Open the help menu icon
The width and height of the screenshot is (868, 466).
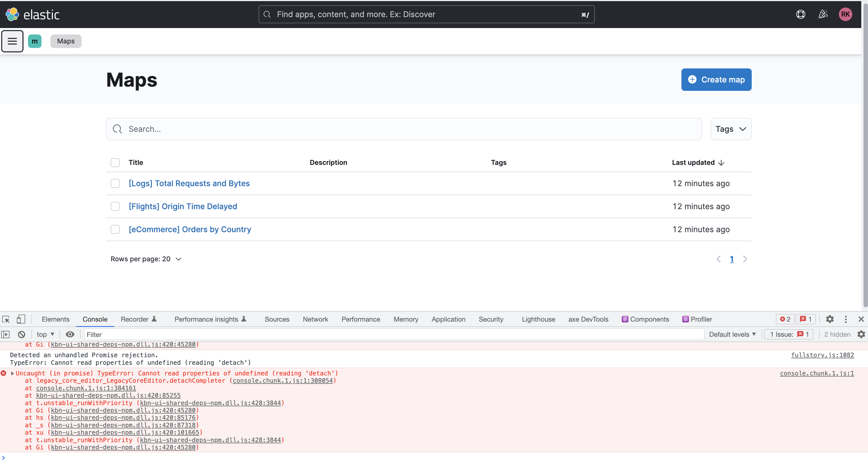click(x=800, y=14)
